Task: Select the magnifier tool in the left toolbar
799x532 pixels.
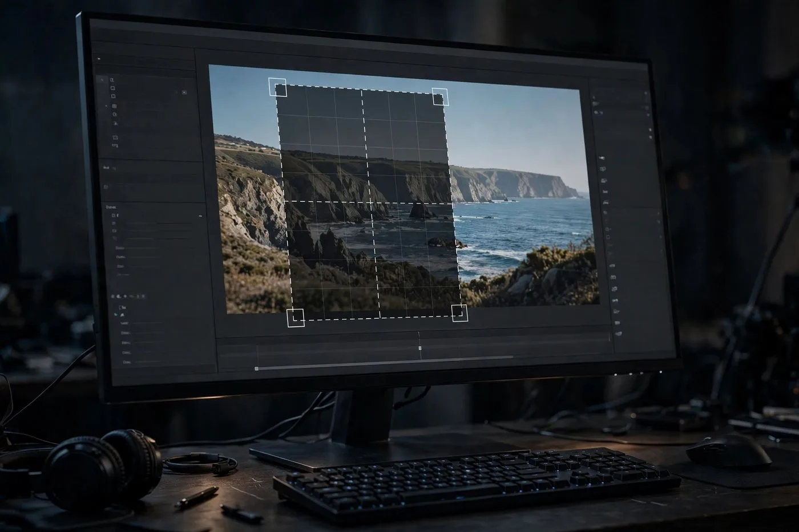Action: [x=112, y=80]
